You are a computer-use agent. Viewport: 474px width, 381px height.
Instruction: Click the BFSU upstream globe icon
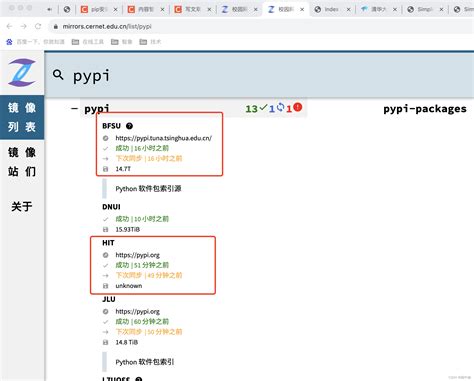[106, 138]
